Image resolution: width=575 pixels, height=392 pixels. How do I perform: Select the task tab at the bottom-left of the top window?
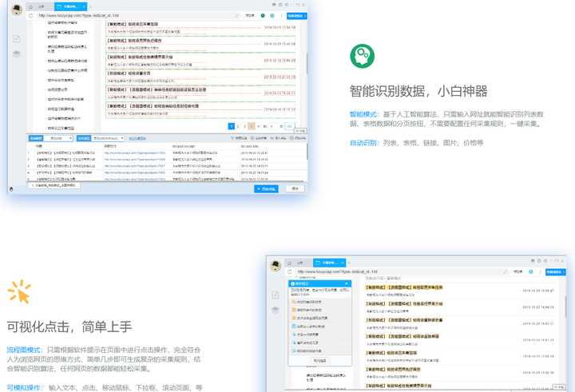54,186
